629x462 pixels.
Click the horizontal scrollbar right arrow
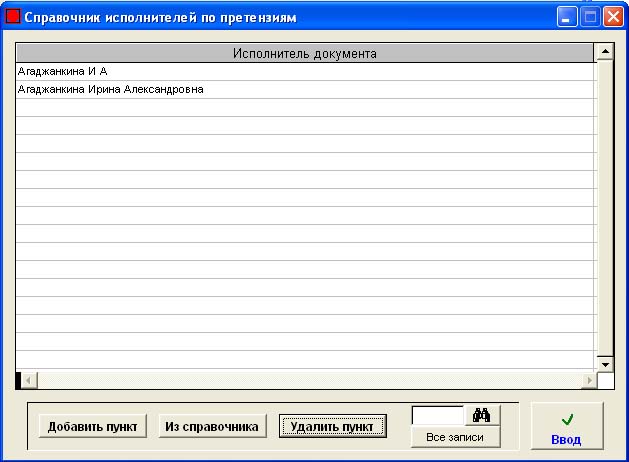pyautogui.click(x=589, y=380)
